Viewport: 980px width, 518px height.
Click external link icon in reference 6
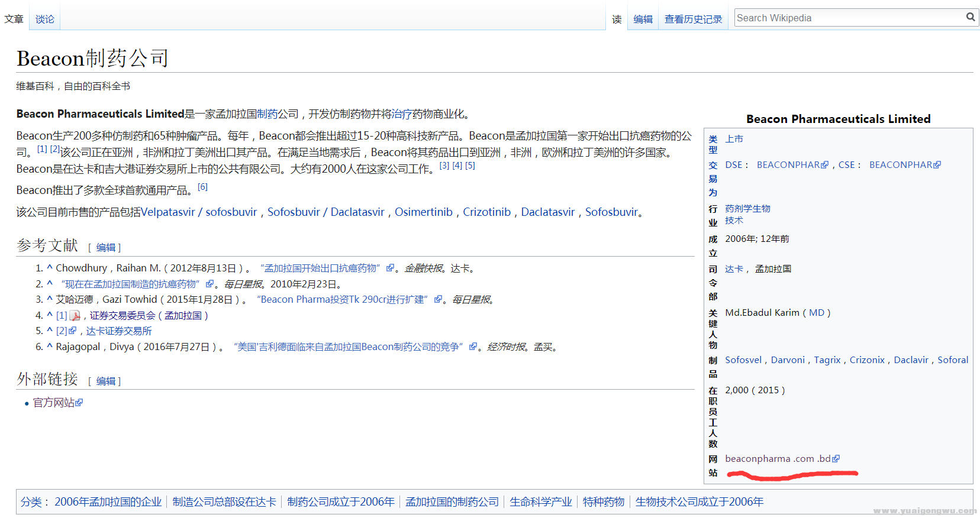coord(473,347)
